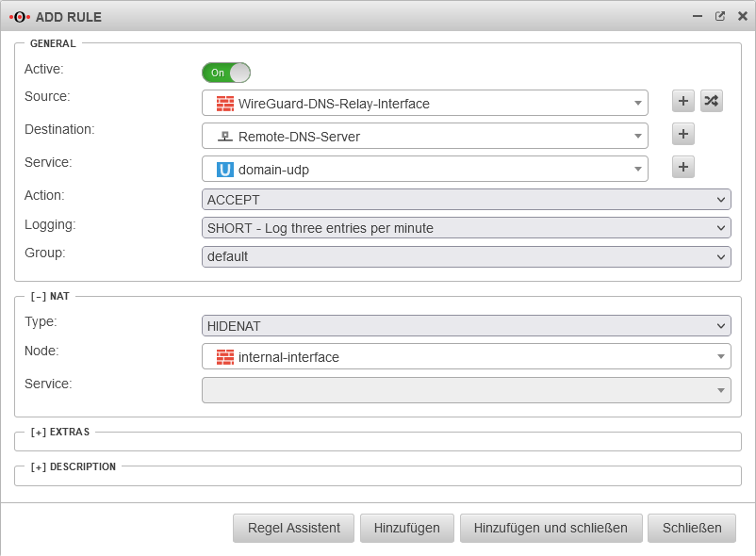Click the Securepoint logo in title bar
The image size is (756, 556).
tap(20, 17)
